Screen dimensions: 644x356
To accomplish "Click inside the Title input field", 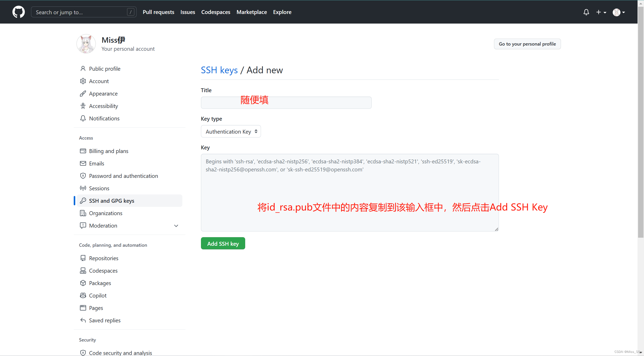I will [x=286, y=103].
